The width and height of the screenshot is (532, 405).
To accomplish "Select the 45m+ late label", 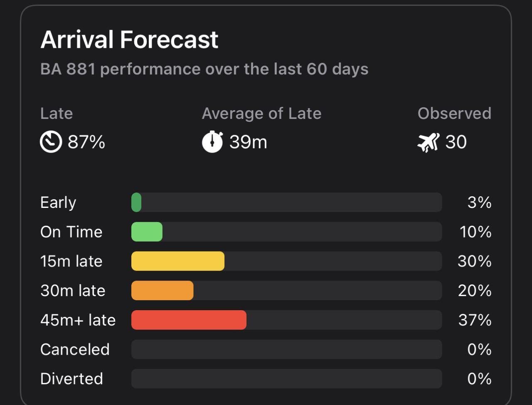I will 78,320.
